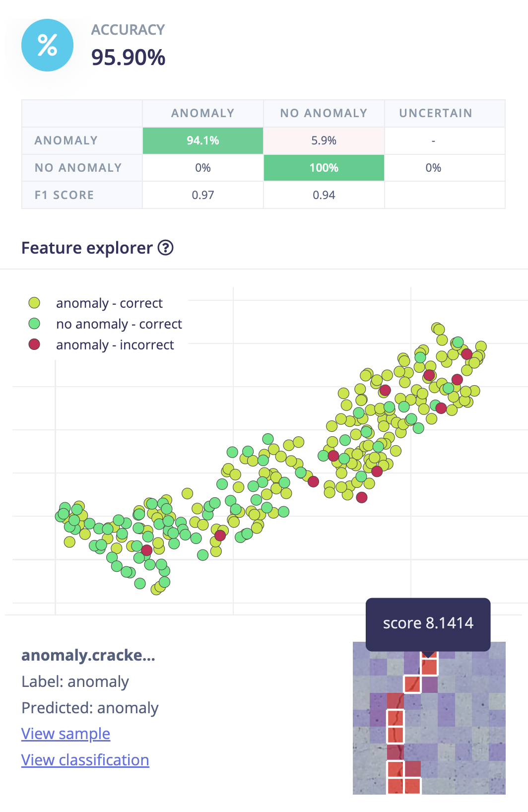Toggle visibility of 'anomaly - incorrect' points

tap(115, 344)
